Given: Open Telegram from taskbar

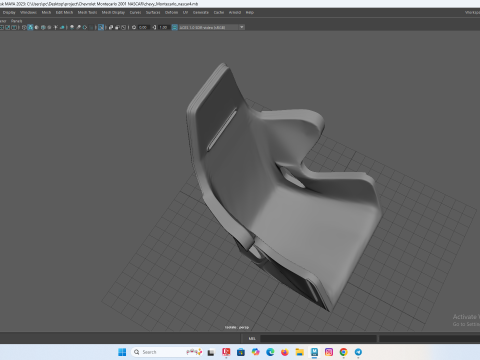Looking at the screenshot, I should [x=358, y=352].
